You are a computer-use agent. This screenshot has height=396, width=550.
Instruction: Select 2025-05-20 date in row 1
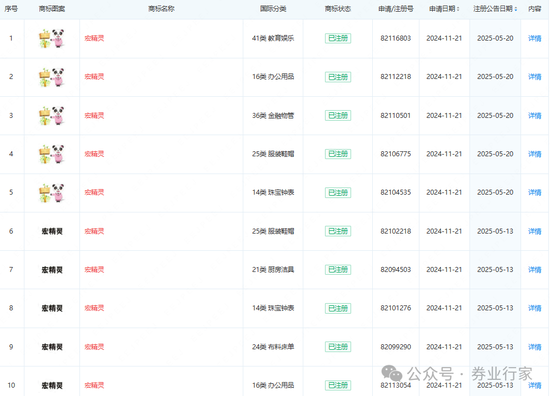click(495, 38)
